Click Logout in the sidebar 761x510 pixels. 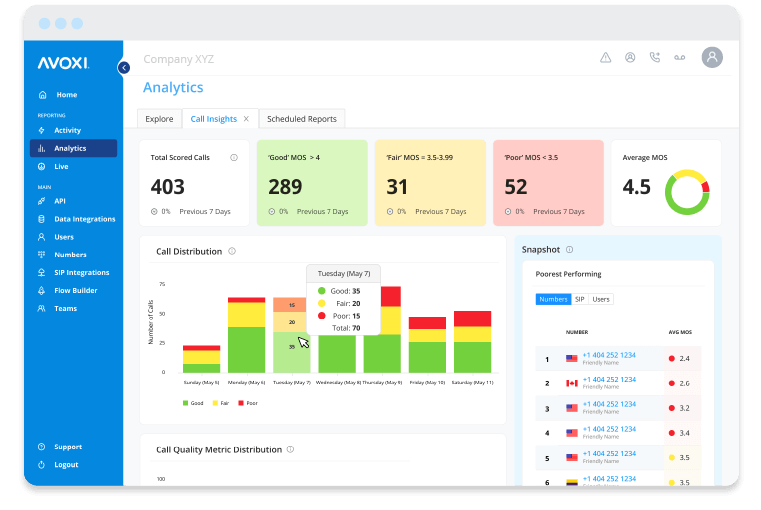(x=66, y=465)
